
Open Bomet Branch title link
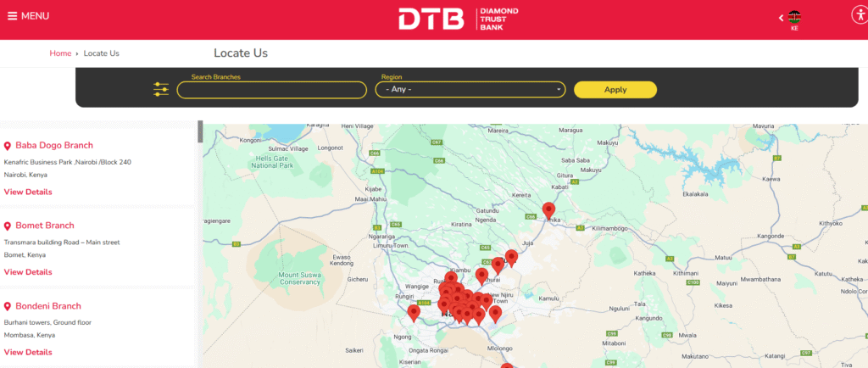click(x=45, y=226)
